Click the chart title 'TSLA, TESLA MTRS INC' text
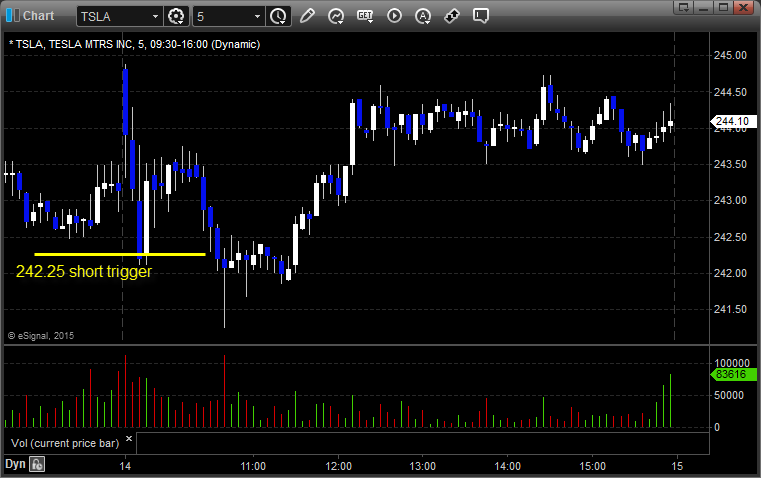The image size is (761, 478). click(74, 44)
